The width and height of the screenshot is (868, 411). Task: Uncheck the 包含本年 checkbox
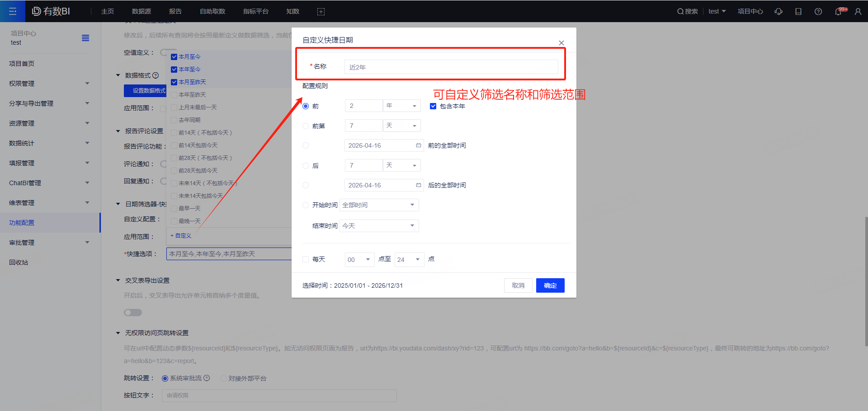(x=433, y=106)
